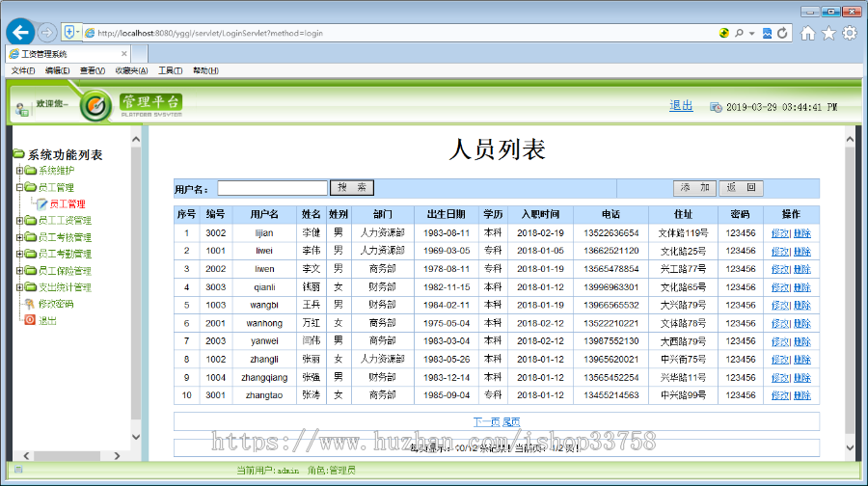868x486 pixels.
Task: Close the 工资管理系统 browser tab
Action: (x=124, y=54)
